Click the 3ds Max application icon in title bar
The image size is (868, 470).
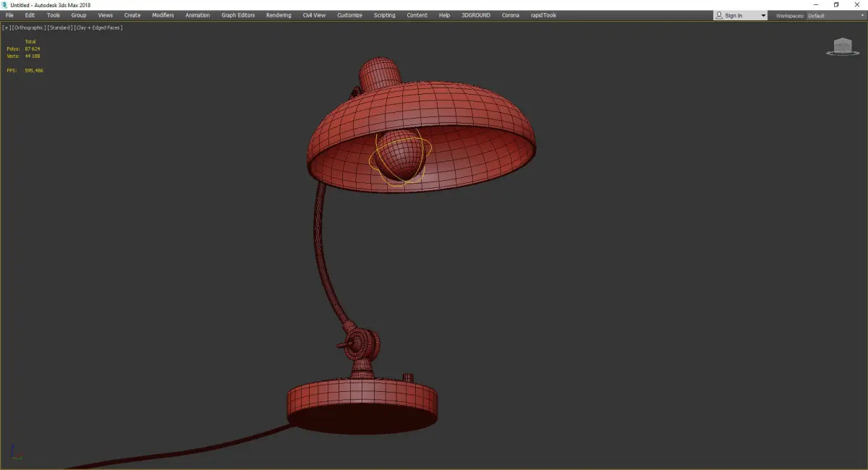pyautogui.click(x=4, y=5)
